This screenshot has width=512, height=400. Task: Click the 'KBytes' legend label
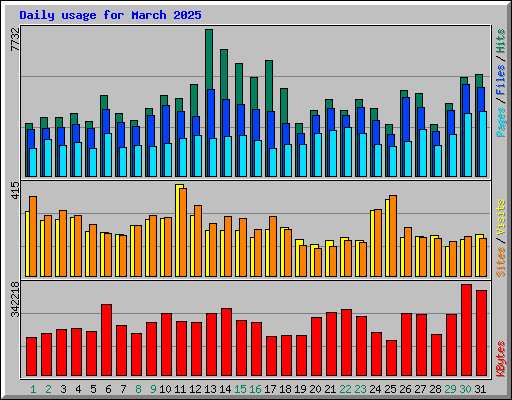point(500,359)
